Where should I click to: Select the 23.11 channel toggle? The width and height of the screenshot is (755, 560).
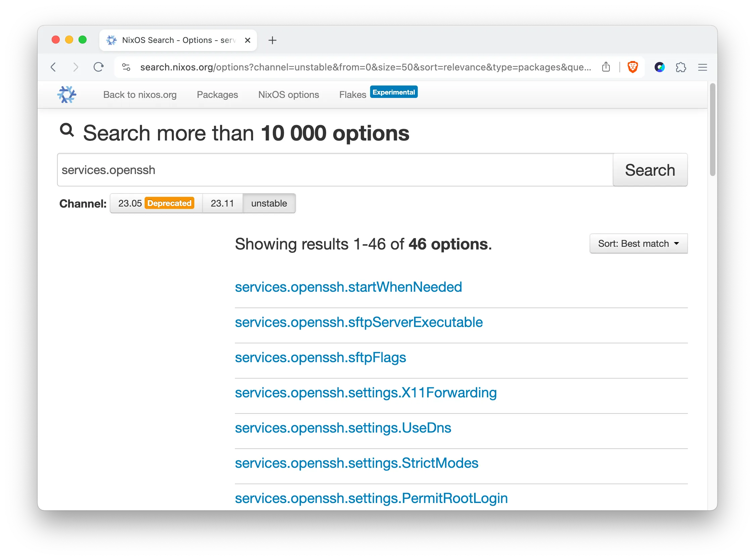coord(222,203)
